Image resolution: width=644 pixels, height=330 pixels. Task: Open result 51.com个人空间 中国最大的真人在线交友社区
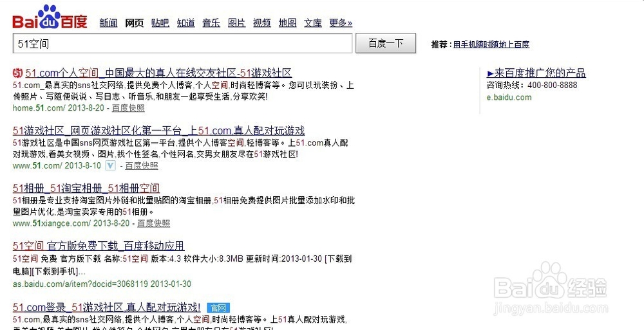[158, 73]
